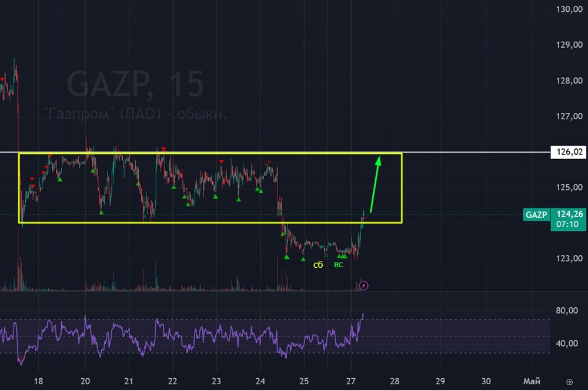Click the 126,02 horizontal line price label
Screen dimensions: 588x390
click(569, 152)
